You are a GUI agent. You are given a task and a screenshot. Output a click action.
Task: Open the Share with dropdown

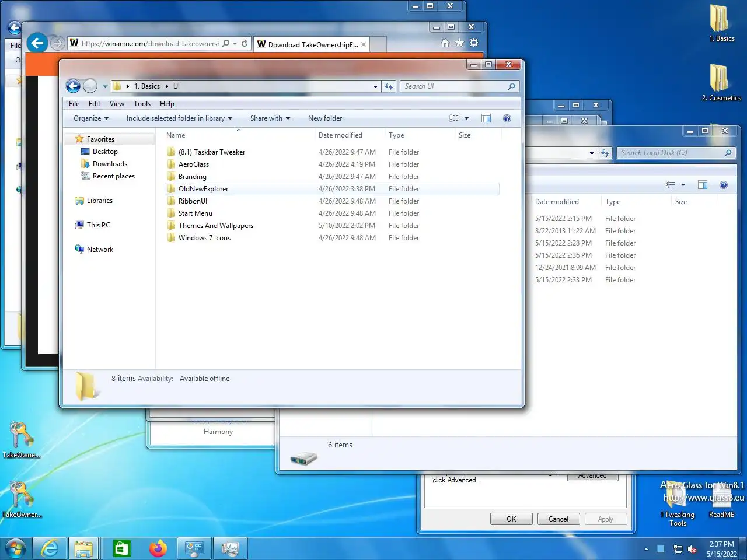coord(270,118)
